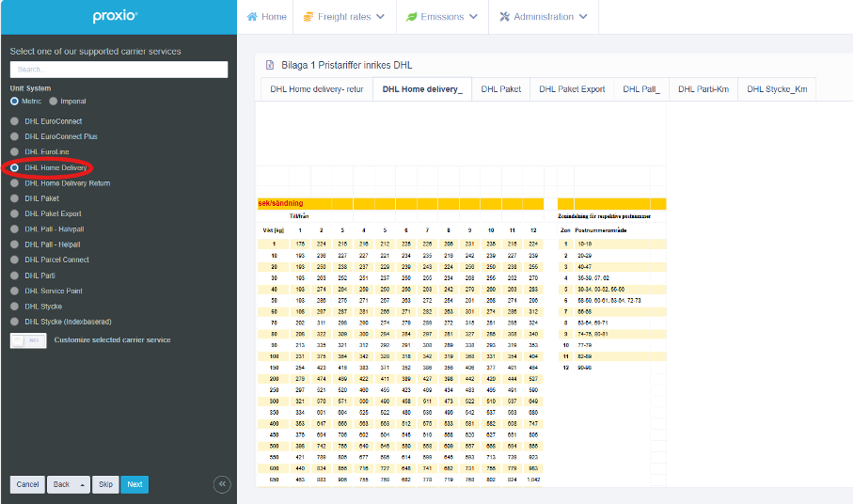Click the 'Postnummerområde' column header
Screen dimensions: 854x504
[x=600, y=230]
